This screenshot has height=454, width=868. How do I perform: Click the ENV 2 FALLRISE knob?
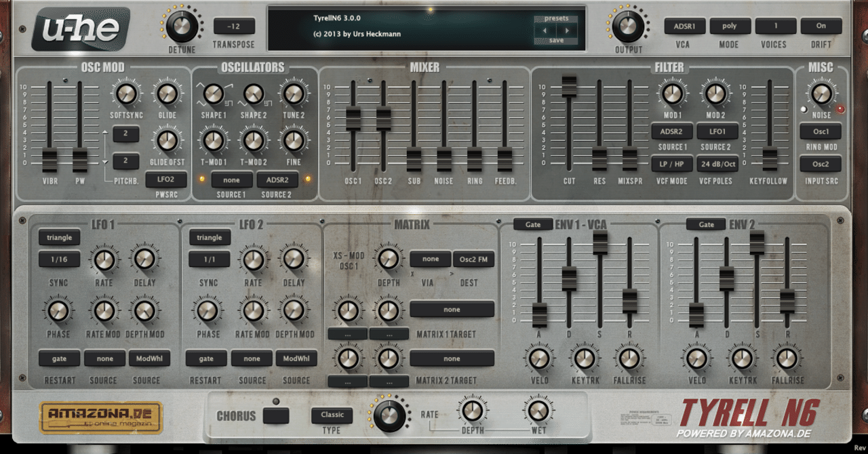click(x=787, y=358)
